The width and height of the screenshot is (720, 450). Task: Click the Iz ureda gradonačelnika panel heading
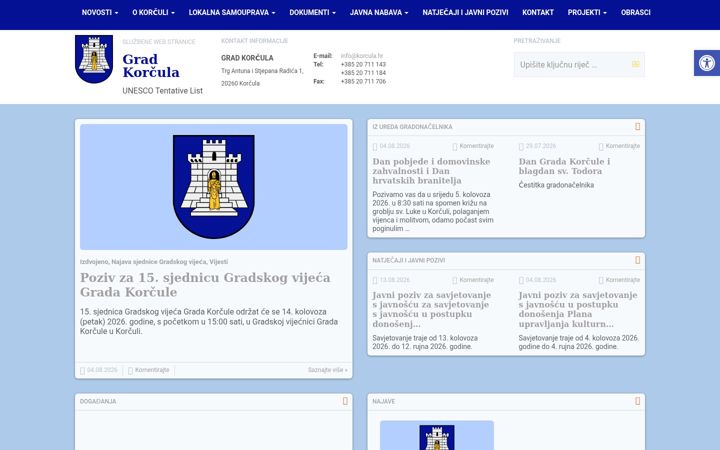(412, 127)
